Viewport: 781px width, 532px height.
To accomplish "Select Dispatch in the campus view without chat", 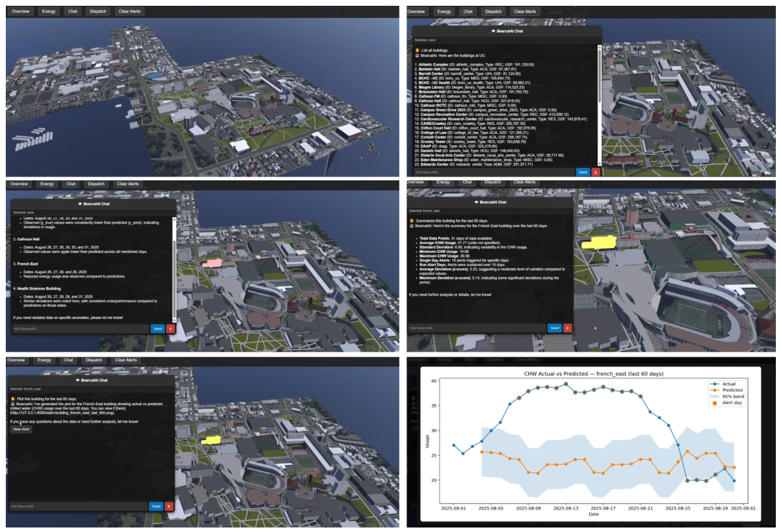I will click(98, 12).
